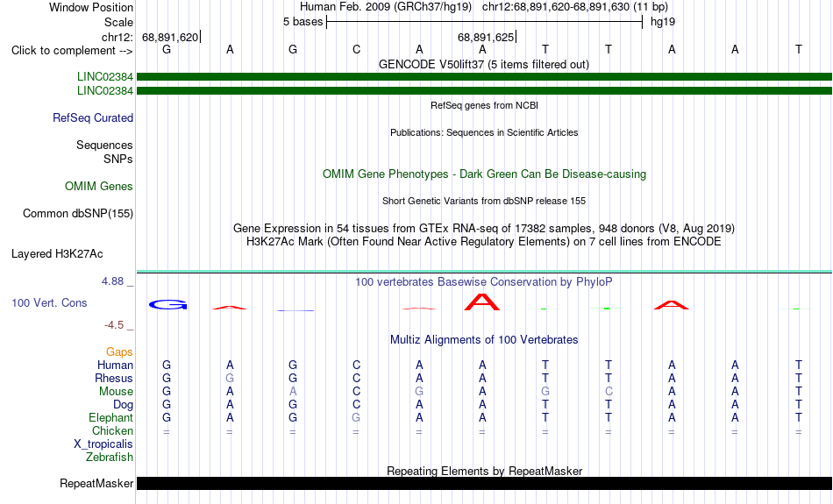Open GENCODE V50lift37 track title
This screenshot has width=833, height=504.
(x=484, y=65)
